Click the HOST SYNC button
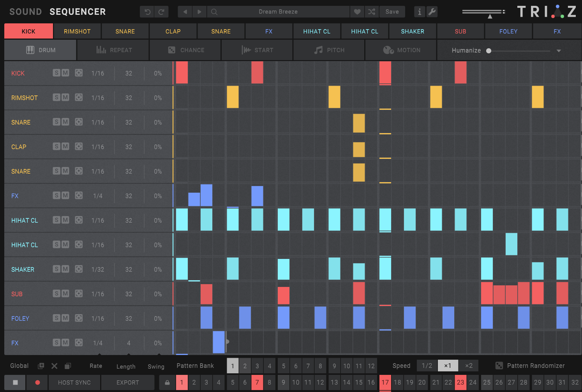The height and width of the screenshot is (392, 582). pyautogui.click(x=74, y=383)
